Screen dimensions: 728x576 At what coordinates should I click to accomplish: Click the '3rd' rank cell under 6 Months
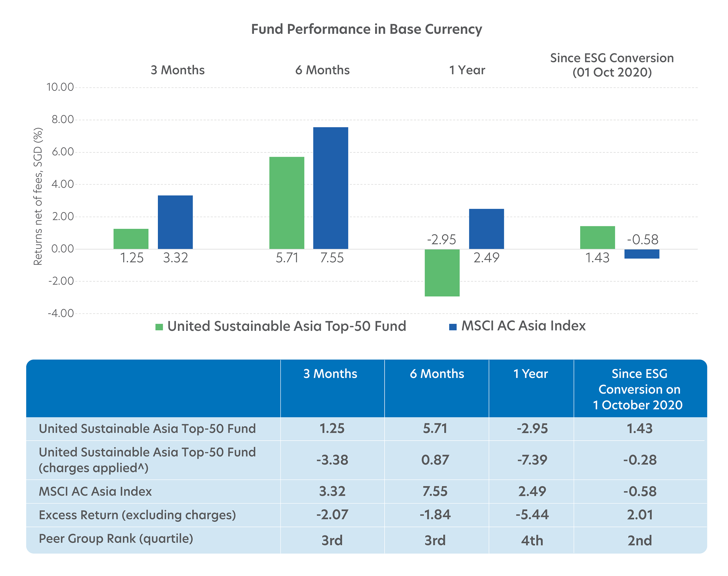pos(435,541)
